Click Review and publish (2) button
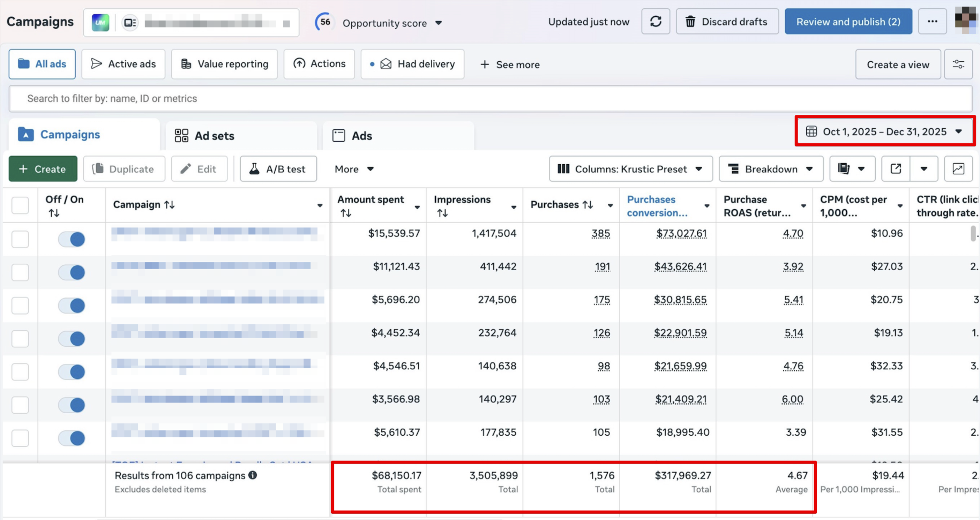This screenshot has width=980, height=520. tap(848, 22)
